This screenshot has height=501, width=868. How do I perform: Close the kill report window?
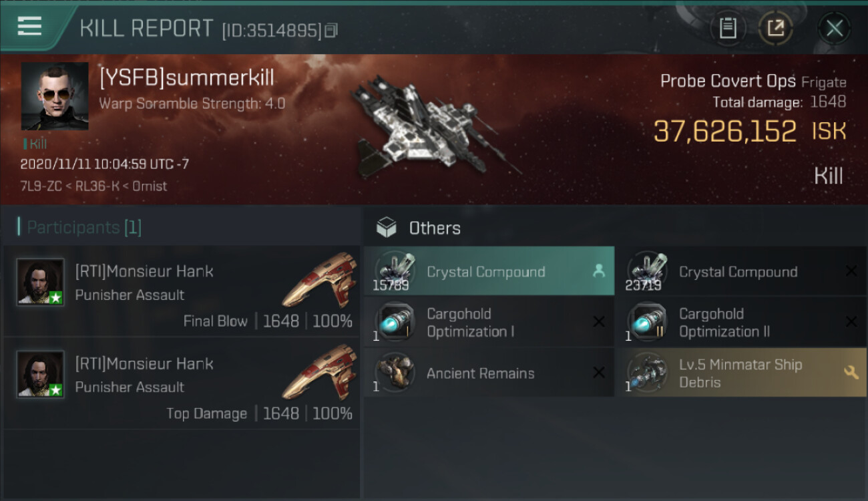(x=834, y=28)
